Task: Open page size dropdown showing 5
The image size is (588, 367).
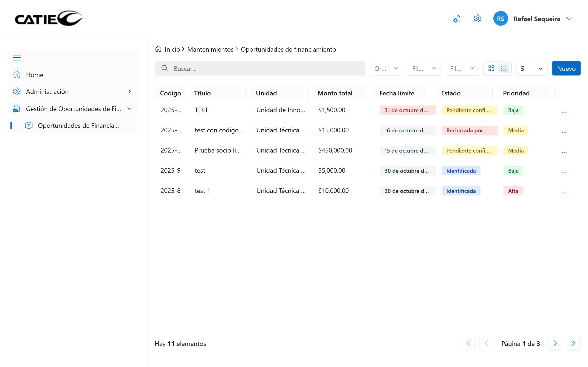Action: tap(532, 68)
